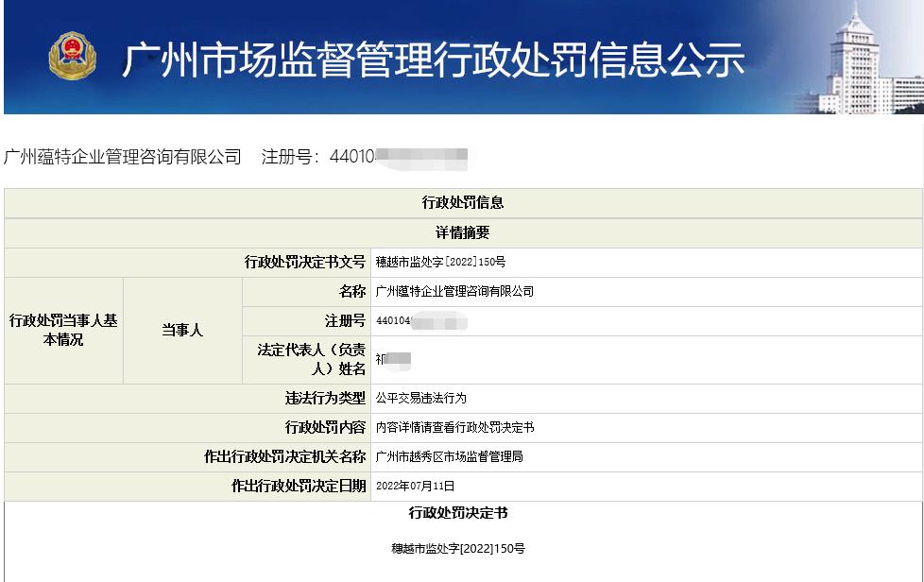Click the 当事人 column cell
Screen dimensions: 924x582
point(182,330)
